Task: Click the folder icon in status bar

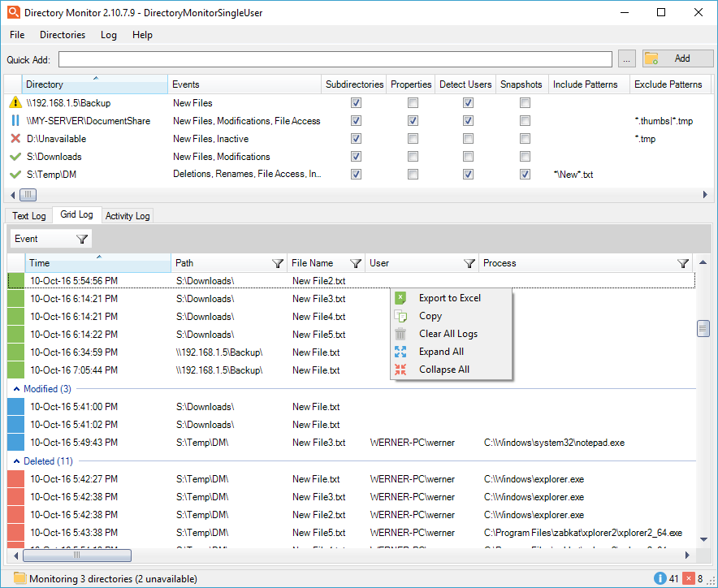Action: [19, 578]
